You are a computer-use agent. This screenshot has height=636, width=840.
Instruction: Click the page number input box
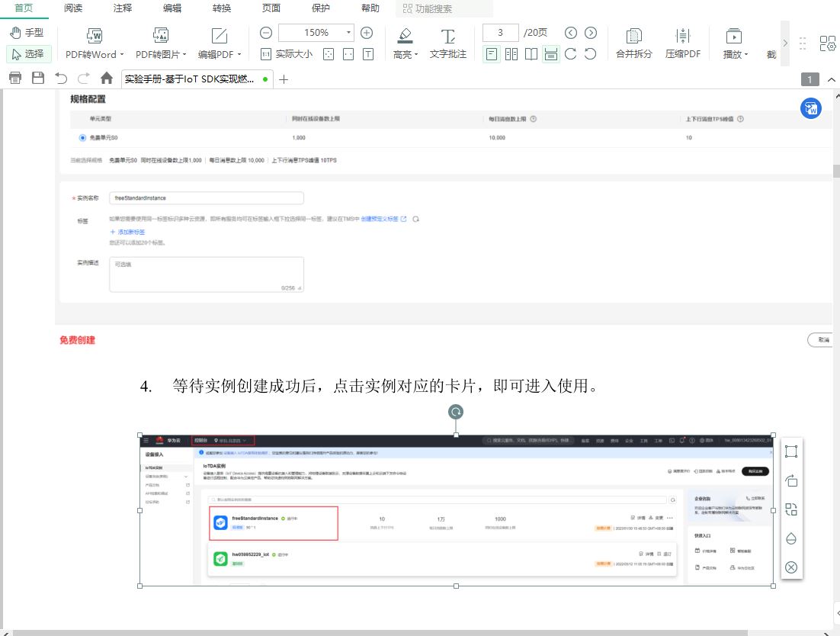[500, 33]
